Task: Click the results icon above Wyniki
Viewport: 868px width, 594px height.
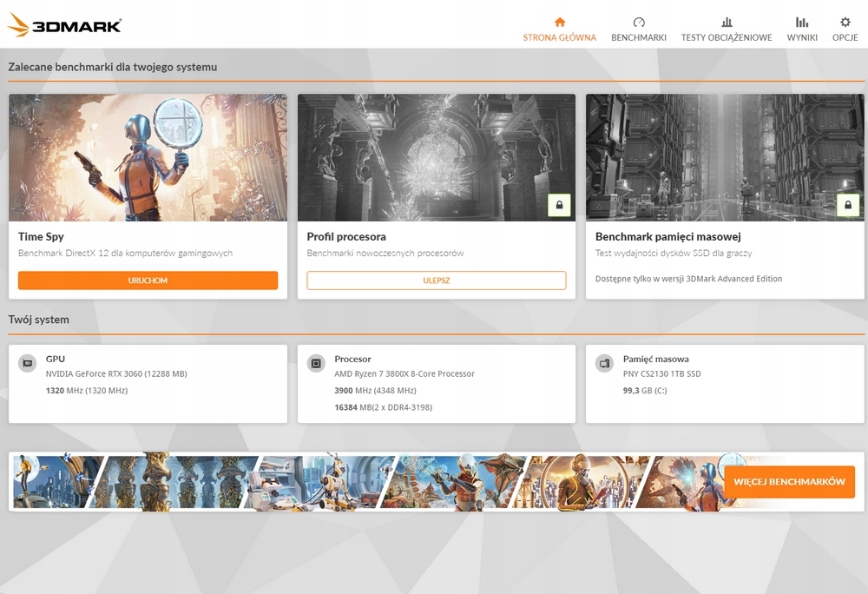Action: [802, 22]
